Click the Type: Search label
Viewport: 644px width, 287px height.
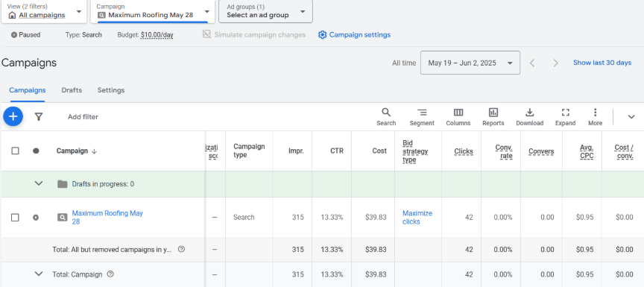tap(83, 35)
